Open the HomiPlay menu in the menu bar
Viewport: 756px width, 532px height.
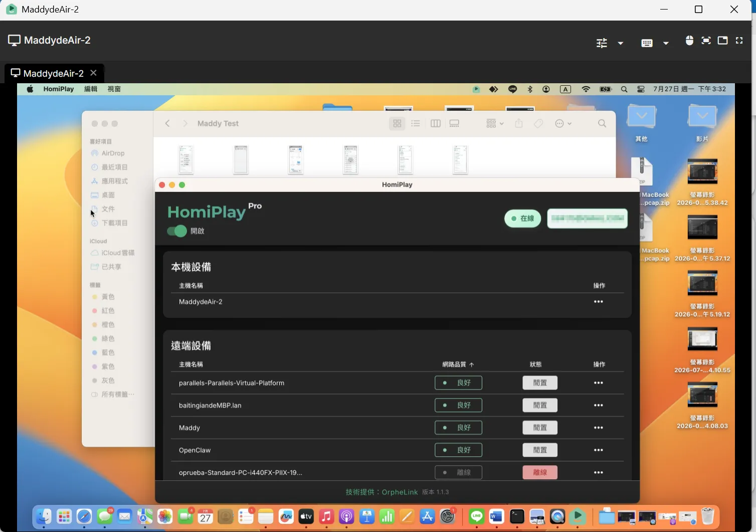tap(59, 89)
